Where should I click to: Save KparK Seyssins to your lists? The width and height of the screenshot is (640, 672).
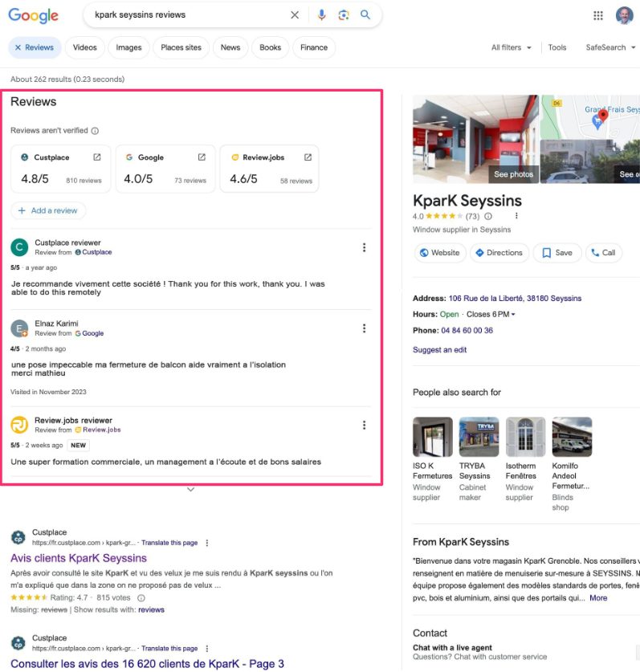pos(556,253)
